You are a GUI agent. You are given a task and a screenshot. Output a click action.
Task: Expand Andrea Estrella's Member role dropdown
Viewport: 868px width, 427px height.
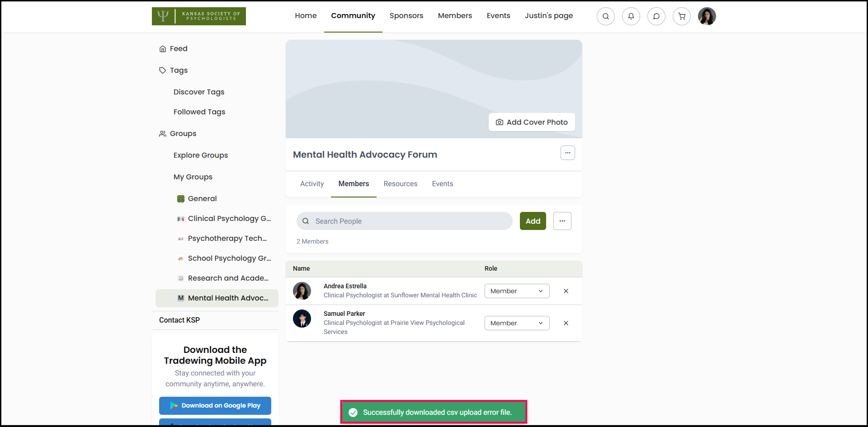[517, 291]
